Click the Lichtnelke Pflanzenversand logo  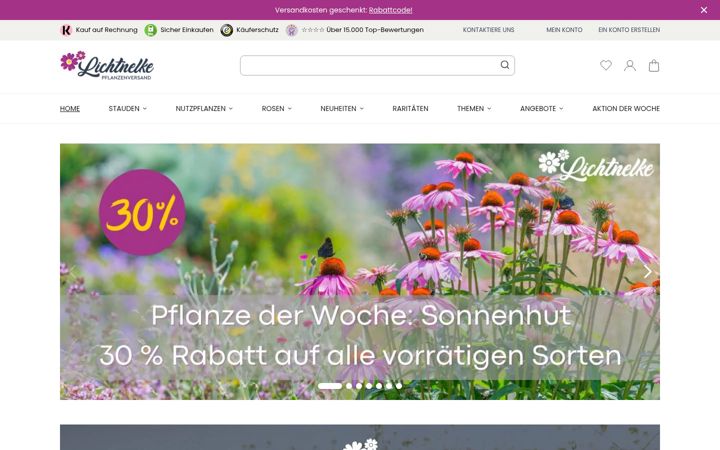(107, 65)
